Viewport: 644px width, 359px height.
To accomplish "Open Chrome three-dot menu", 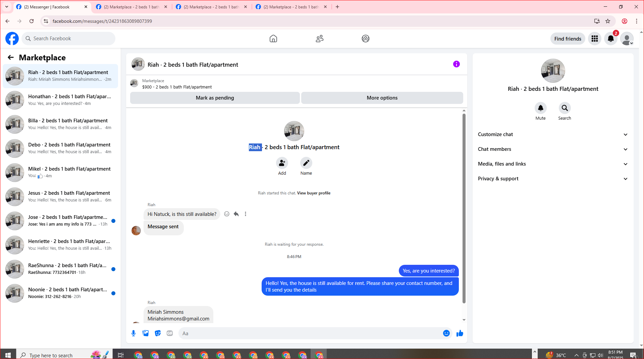I will pyautogui.click(x=637, y=21).
